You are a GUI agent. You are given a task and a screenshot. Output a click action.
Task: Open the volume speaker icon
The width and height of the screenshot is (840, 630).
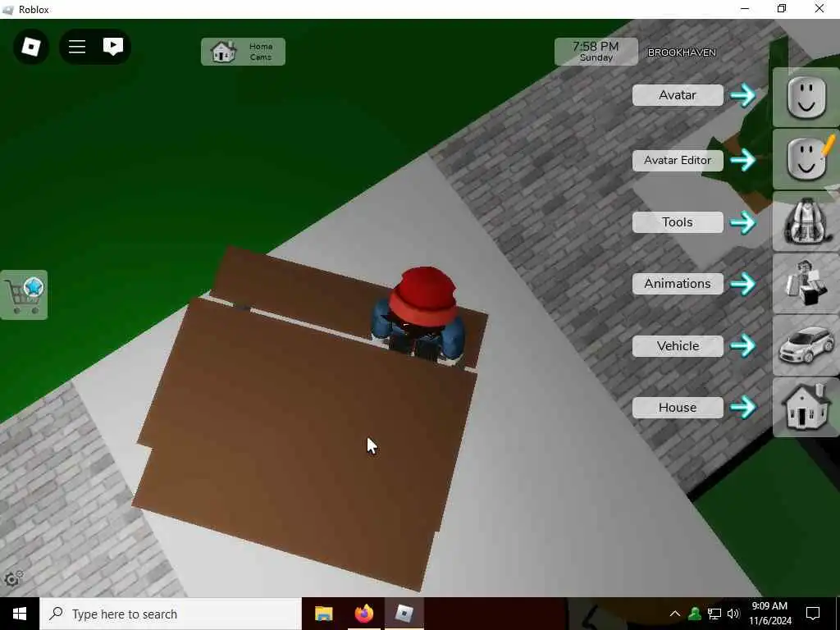point(733,614)
